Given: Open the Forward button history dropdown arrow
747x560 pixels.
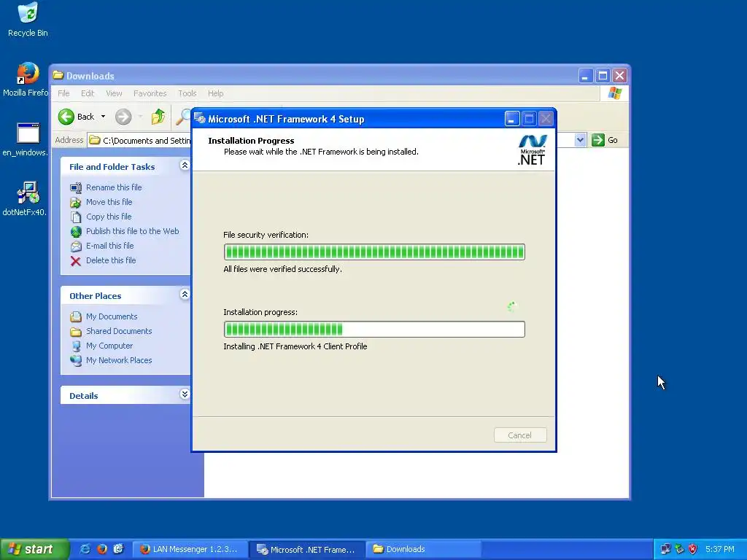Looking at the screenshot, I should pyautogui.click(x=140, y=117).
